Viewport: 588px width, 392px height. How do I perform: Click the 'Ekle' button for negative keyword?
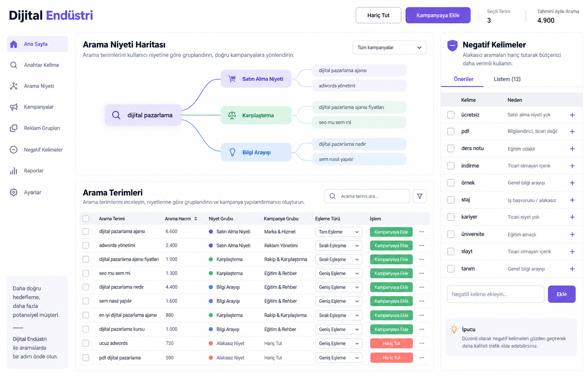click(562, 294)
